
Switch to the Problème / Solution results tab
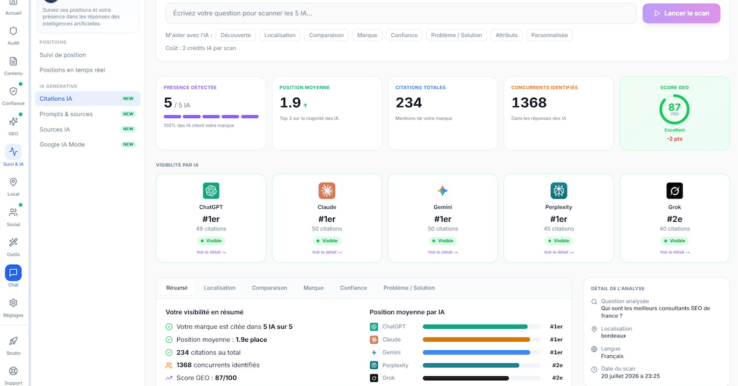pyautogui.click(x=409, y=288)
